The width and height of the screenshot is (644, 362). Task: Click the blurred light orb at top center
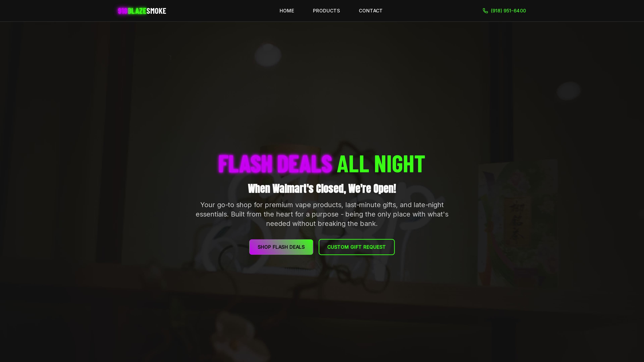point(268,55)
